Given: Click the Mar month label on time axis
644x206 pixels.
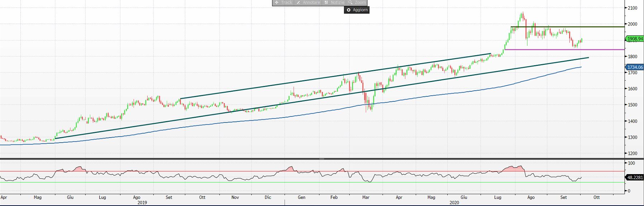Looking at the screenshot, I should coord(366,197).
